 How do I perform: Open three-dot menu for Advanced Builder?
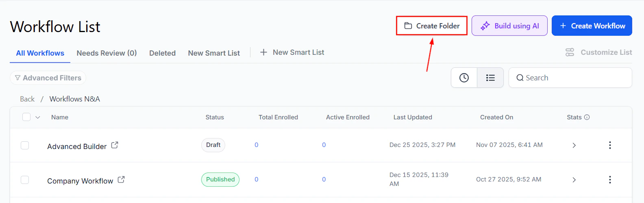tap(610, 145)
